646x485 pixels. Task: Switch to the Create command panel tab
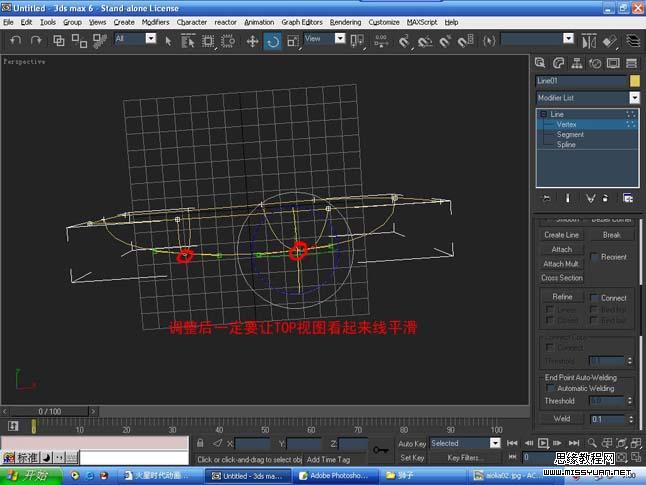pyautogui.click(x=540, y=63)
